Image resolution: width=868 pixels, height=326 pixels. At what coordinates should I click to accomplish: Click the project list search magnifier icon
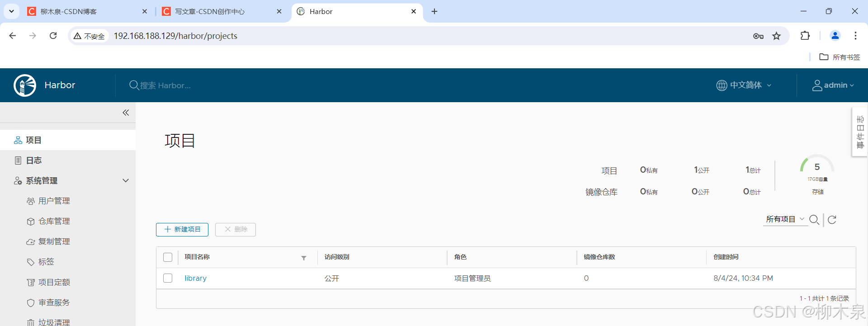814,220
